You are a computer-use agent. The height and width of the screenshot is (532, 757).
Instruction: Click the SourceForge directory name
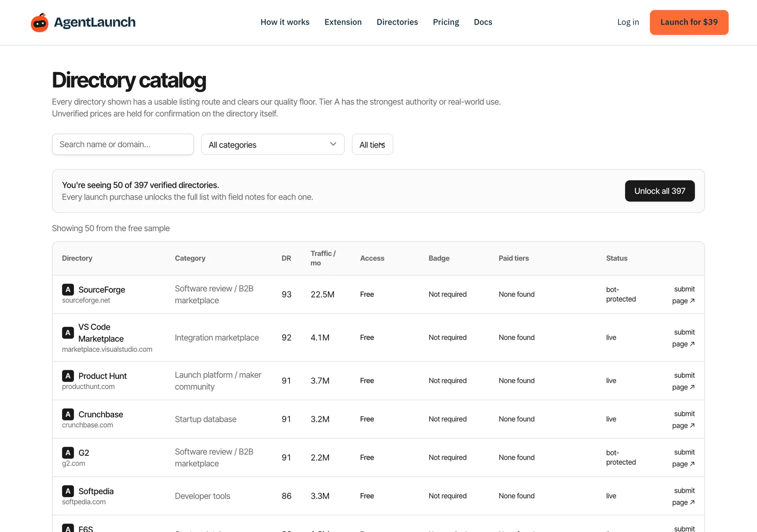[x=102, y=289]
